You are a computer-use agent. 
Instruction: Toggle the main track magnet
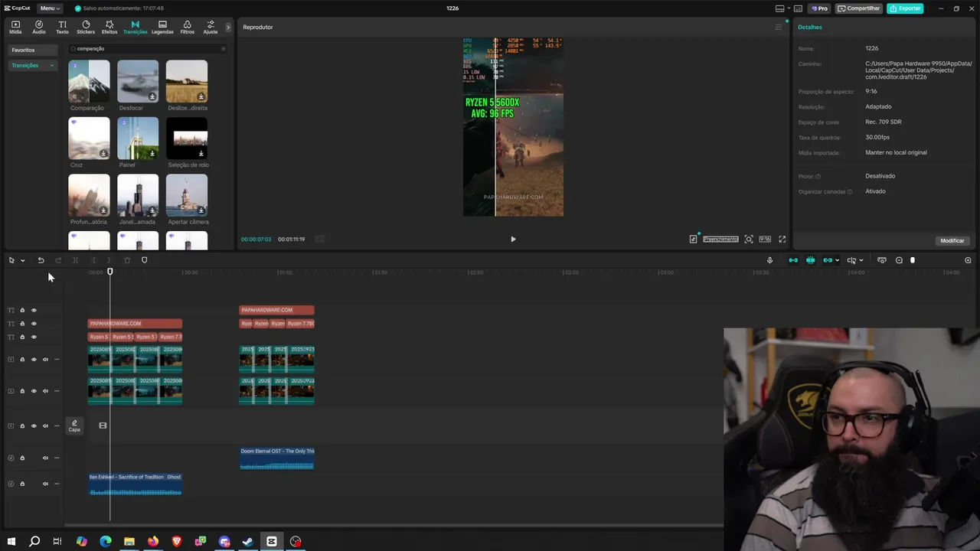(x=793, y=260)
